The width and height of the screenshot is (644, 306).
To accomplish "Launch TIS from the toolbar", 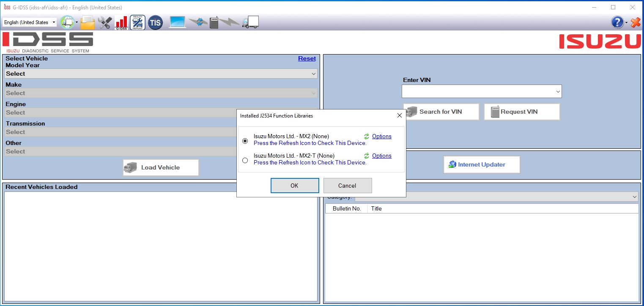I will 155,22.
